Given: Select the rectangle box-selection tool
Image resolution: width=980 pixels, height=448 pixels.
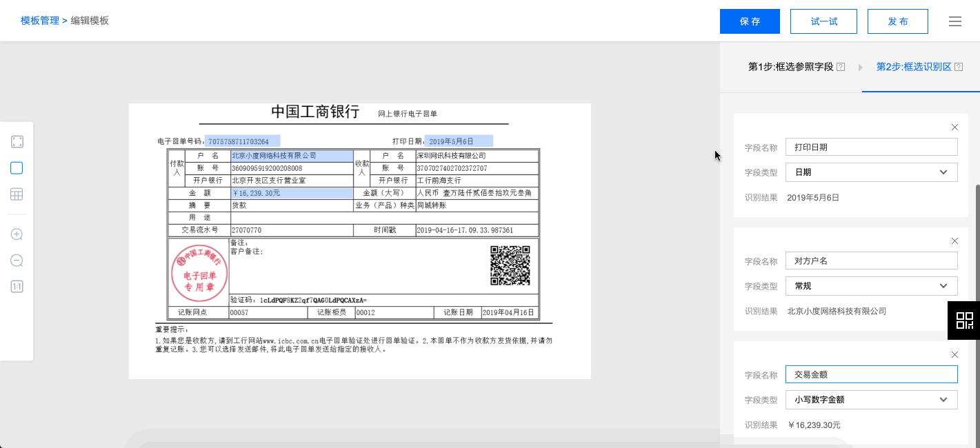Looking at the screenshot, I should [x=17, y=168].
